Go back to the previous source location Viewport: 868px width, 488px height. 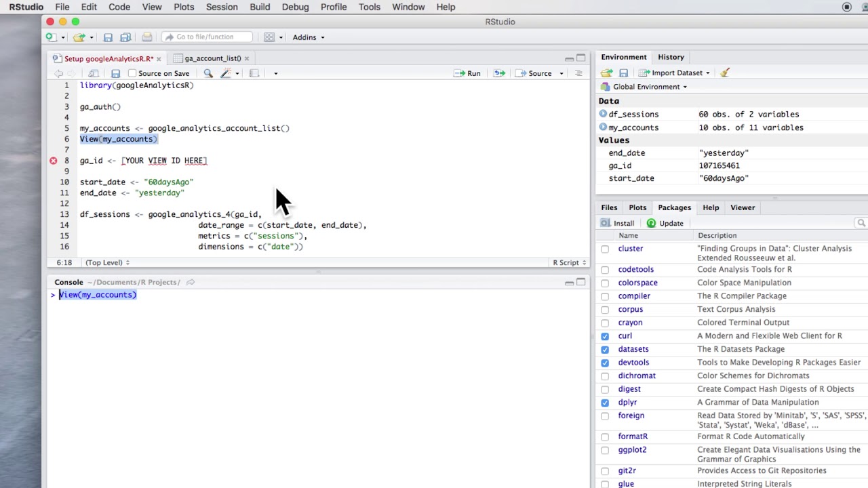tap(58, 73)
